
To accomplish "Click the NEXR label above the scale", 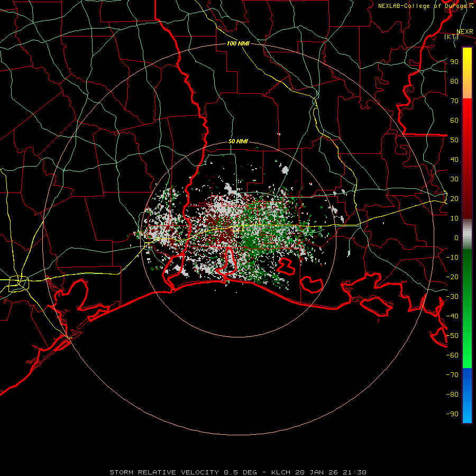I will pos(464,32).
